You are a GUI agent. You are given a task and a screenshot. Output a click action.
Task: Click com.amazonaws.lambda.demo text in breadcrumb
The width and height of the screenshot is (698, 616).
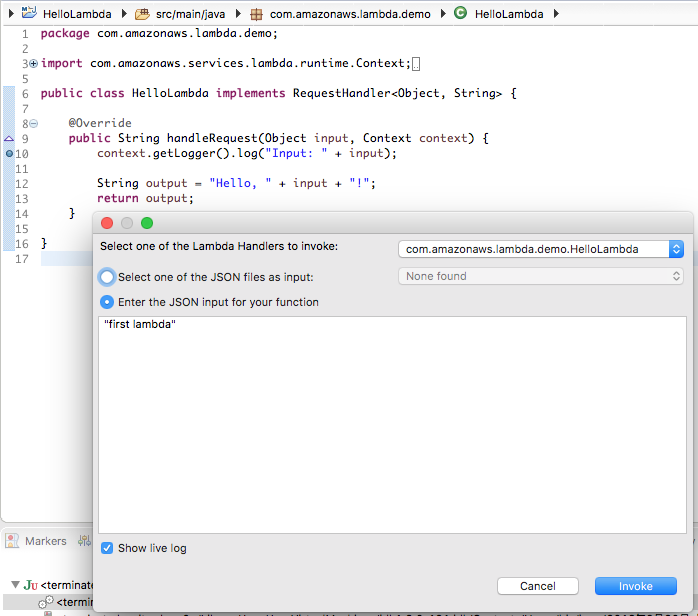point(350,14)
